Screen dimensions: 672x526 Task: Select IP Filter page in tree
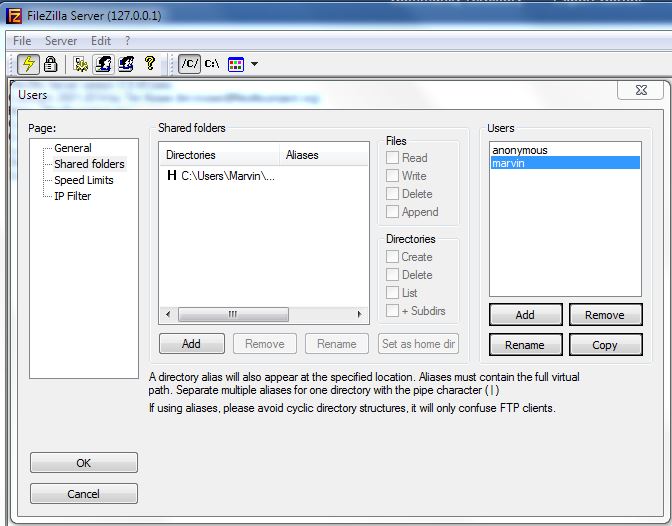coord(72,196)
